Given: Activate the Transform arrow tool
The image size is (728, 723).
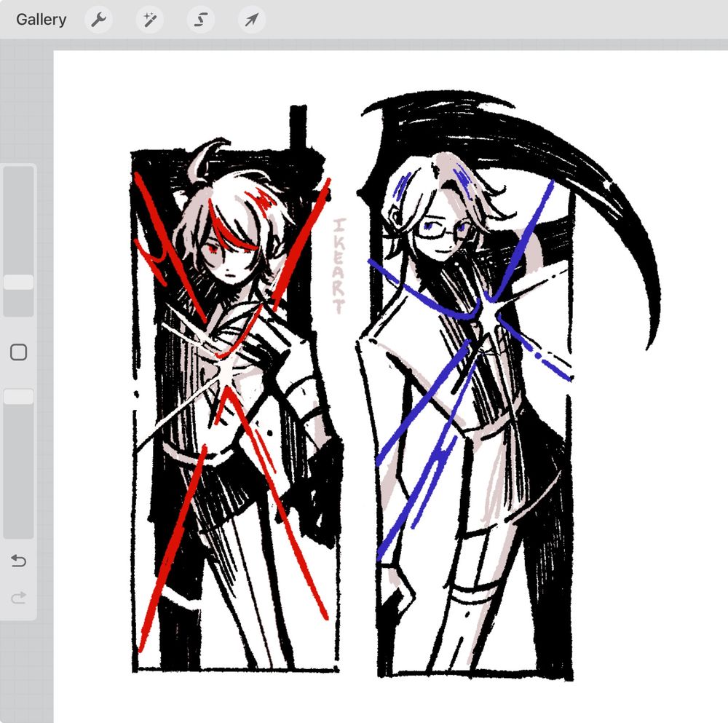Looking at the screenshot, I should tap(252, 20).
